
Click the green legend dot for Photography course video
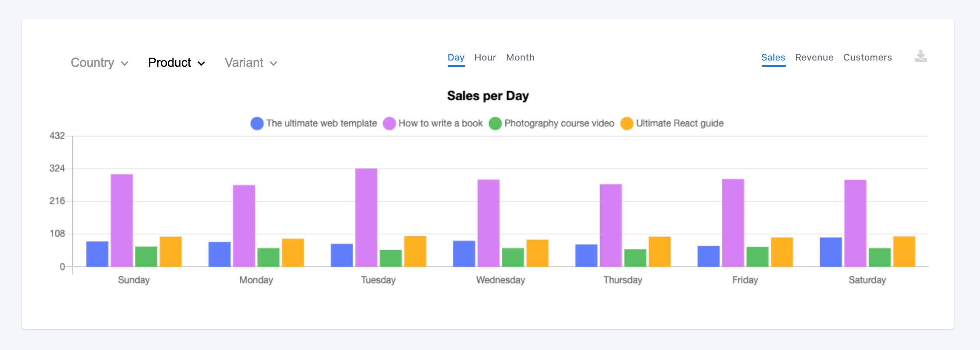coord(495,123)
